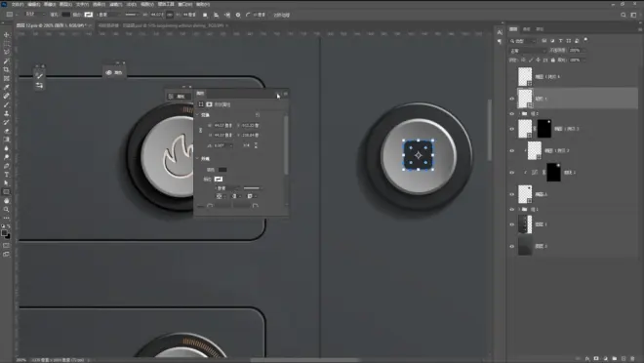Choose the Zoom magnifier tool

pyautogui.click(x=6, y=210)
